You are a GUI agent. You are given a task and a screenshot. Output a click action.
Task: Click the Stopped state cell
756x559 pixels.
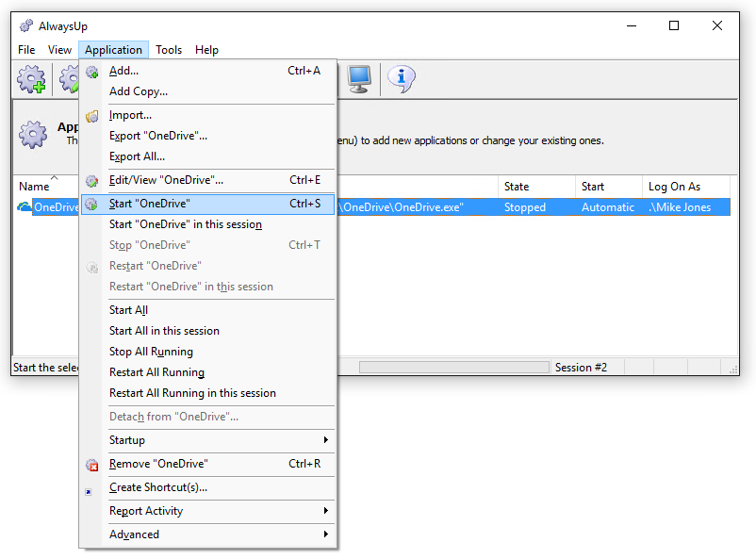[524, 207]
